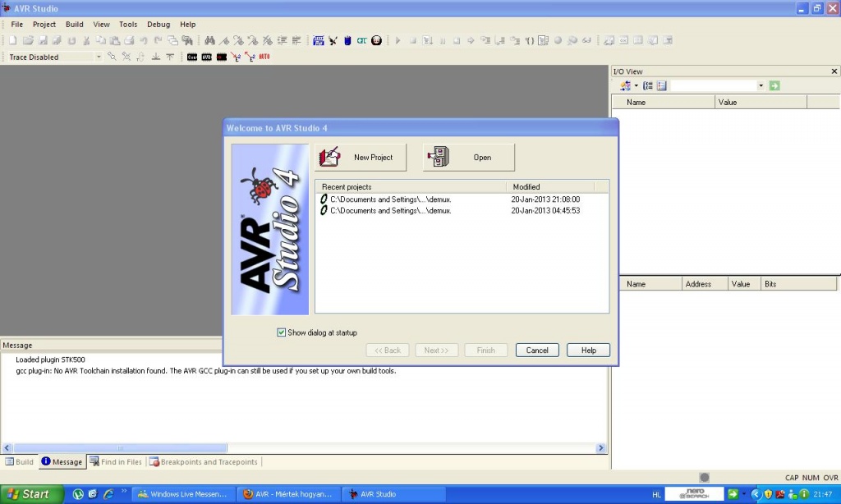
Task: Click the I/O View search input field
Action: point(714,86)
